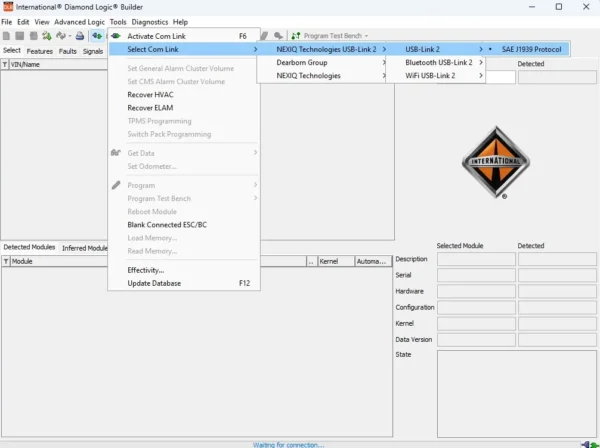600x448 pixels.
Task: Expand NEXIQ Technologies USB-Link 2 submenu
Action: point(384,49)
